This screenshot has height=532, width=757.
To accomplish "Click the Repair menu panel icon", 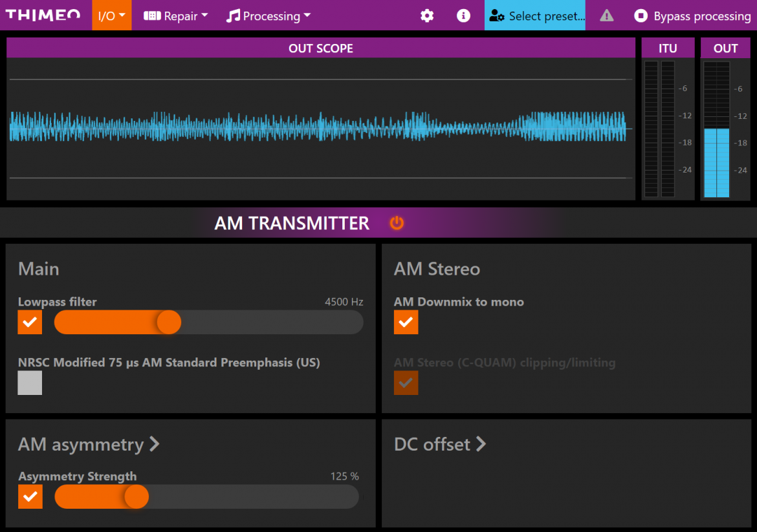I will pos(152,16).
